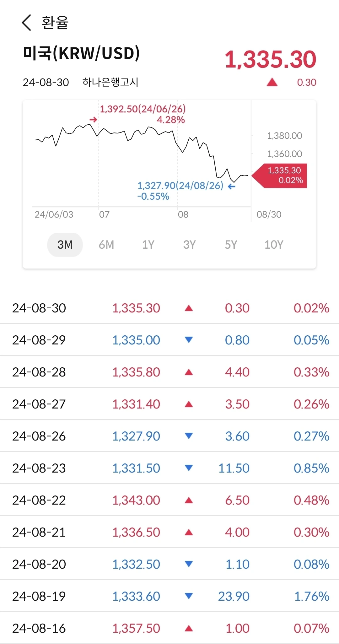Tap the 환율 page title
Image resolution: width=339 pixels, height=644 pixels.
pos(55,23)
